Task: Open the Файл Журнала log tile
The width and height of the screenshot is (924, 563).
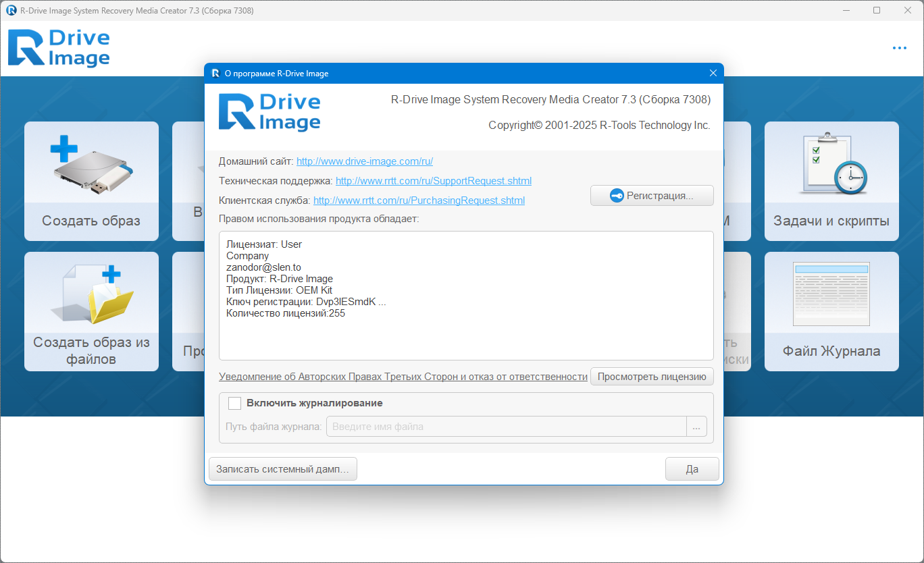Action: [831, 311]
